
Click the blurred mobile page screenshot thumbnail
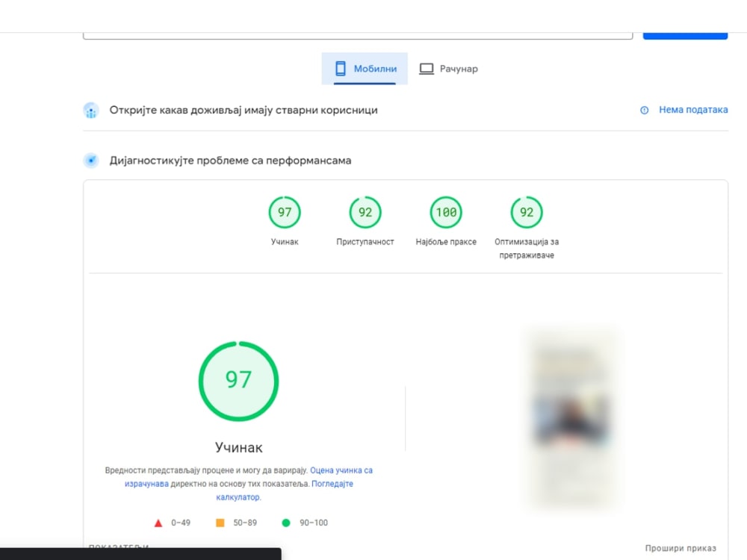pos(573,418)
